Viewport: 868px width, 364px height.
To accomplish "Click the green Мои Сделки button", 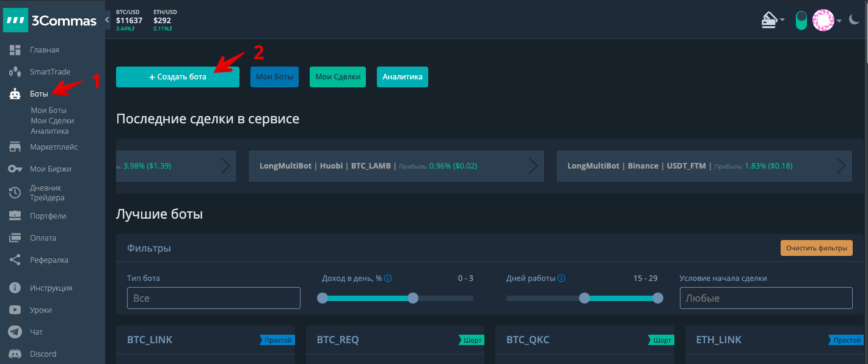I will 338,77.
